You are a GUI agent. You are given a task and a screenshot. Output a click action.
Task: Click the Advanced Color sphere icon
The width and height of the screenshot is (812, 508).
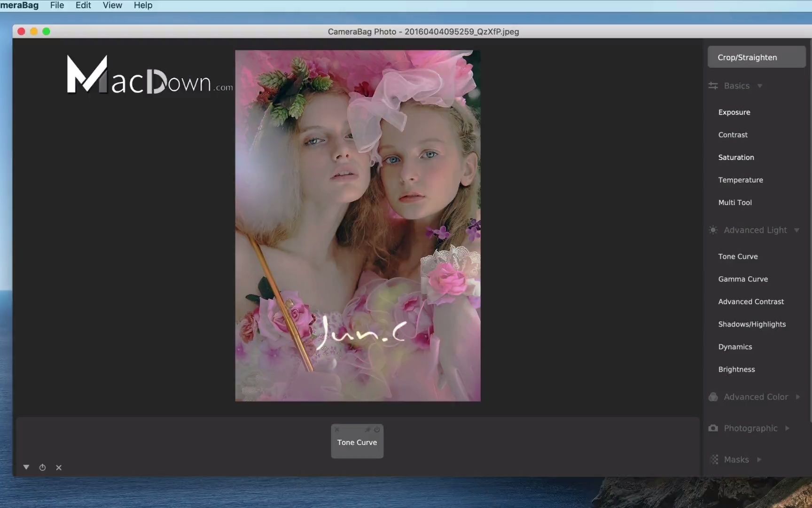(713, 397)
